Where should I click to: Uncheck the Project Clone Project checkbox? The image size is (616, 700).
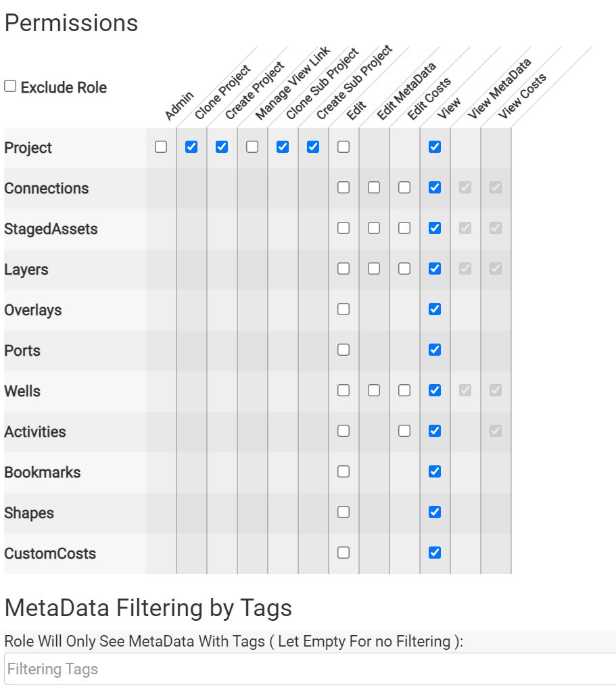pyautogui.click(x=191, y=147)
